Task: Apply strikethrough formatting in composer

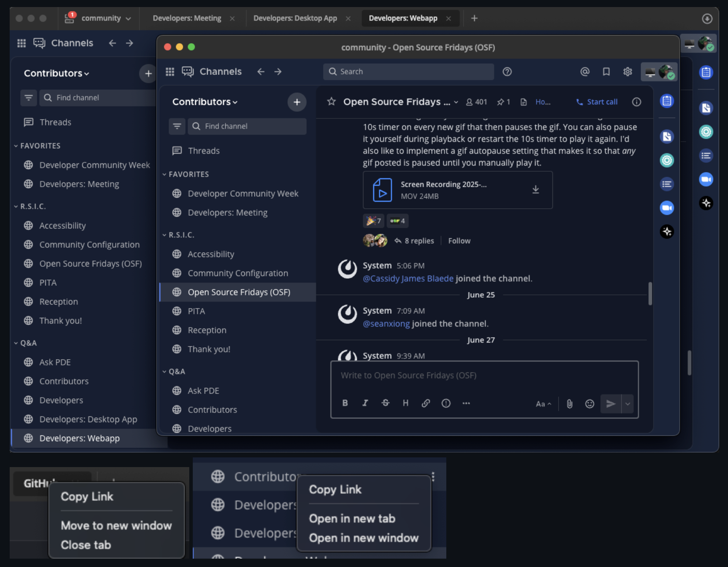Action: coord(385,403)
